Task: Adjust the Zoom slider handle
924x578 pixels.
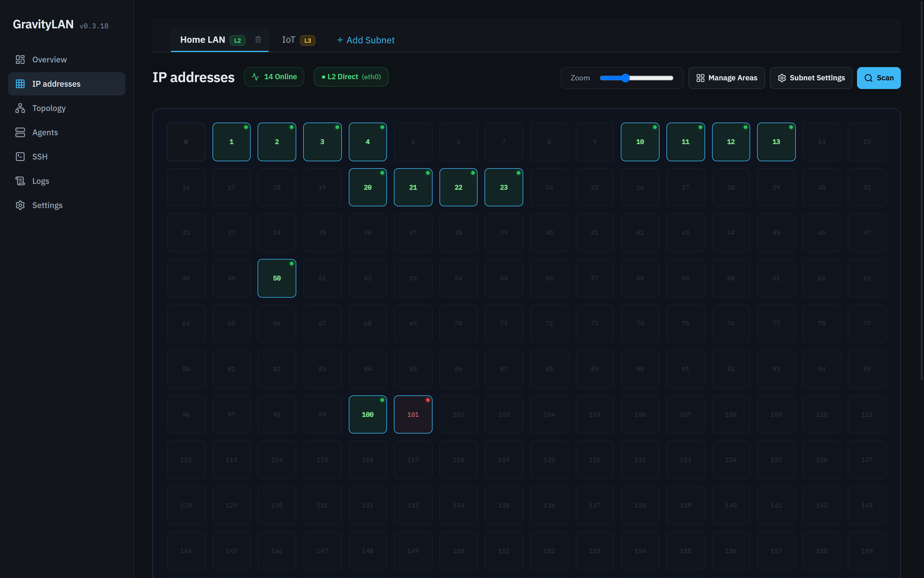Action: point(625,78)
